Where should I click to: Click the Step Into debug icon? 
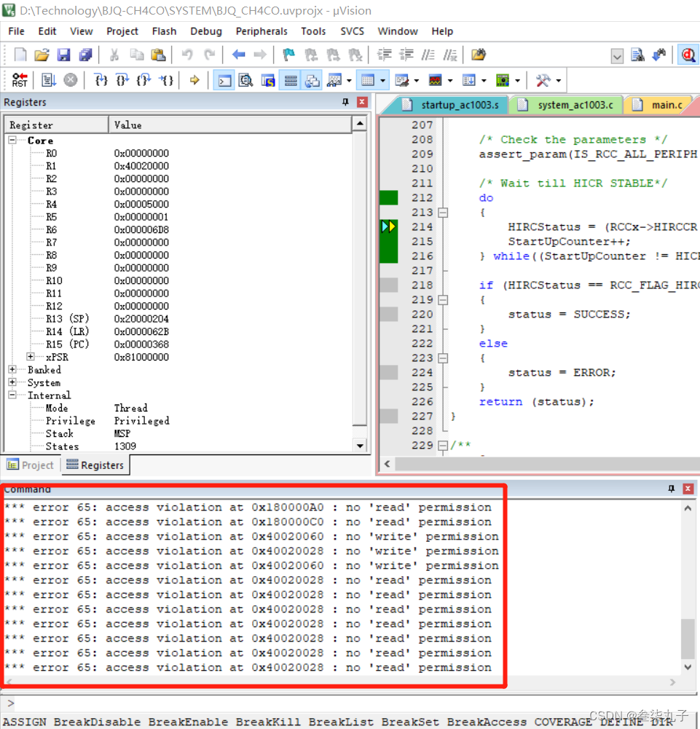click(101, 80)
